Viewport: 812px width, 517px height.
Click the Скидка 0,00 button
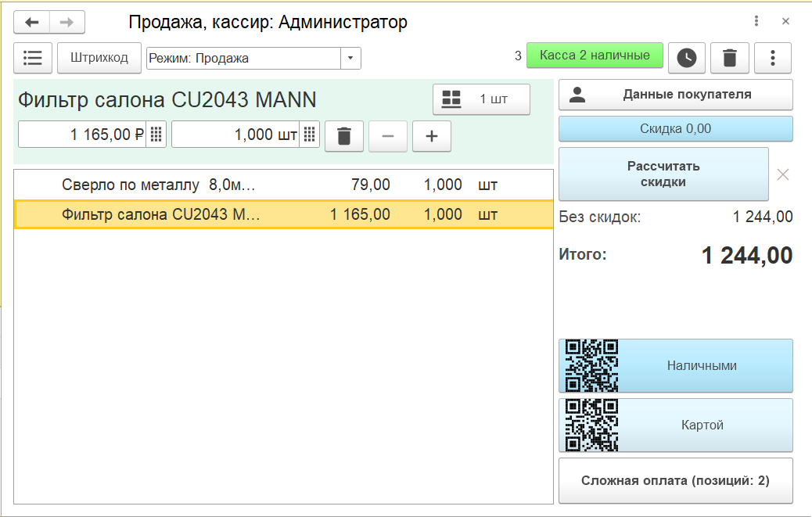tap(675, 129)
